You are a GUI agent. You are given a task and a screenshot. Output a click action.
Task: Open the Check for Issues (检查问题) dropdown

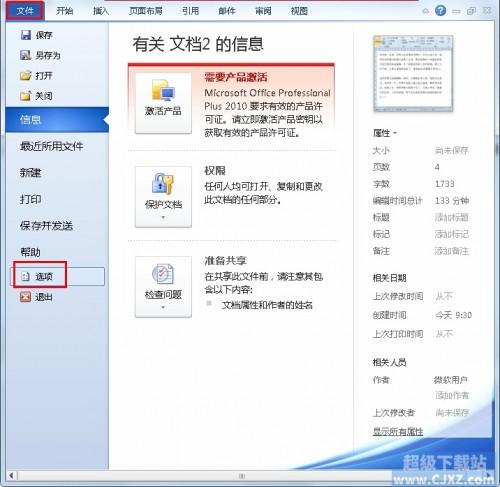pyautogui.click(x=163, y=287)
